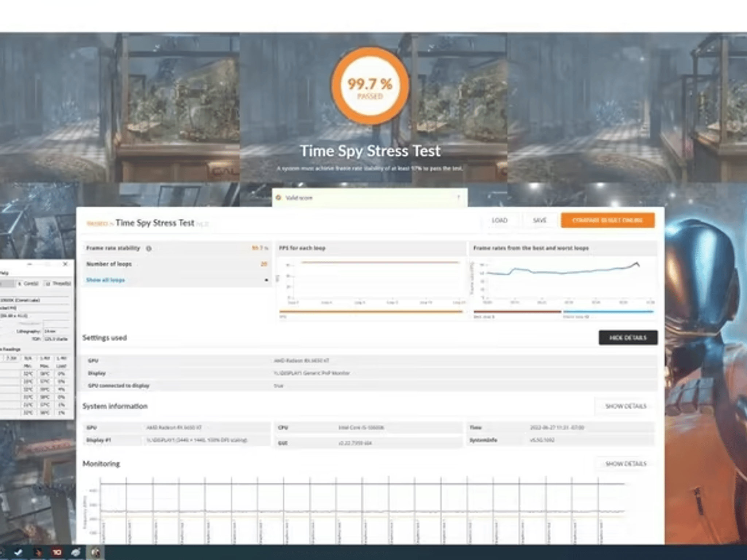This screenshot has height=560, width=747.
Task: Click the TDP value in CPU window
Action: 55,339
